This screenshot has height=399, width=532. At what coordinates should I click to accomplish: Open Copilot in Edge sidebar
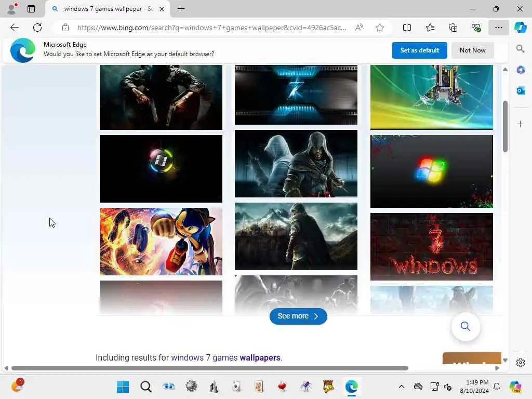click(520, 28)
